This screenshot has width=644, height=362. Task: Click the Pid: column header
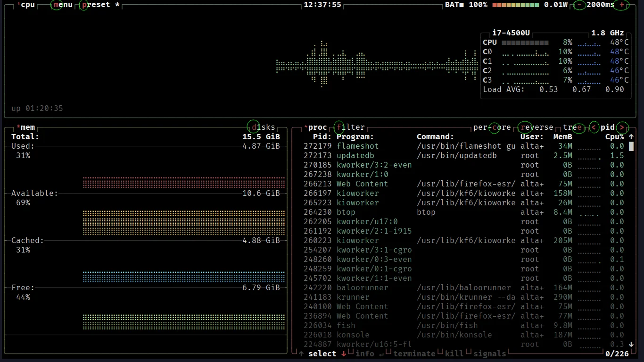tap(322, 137)
